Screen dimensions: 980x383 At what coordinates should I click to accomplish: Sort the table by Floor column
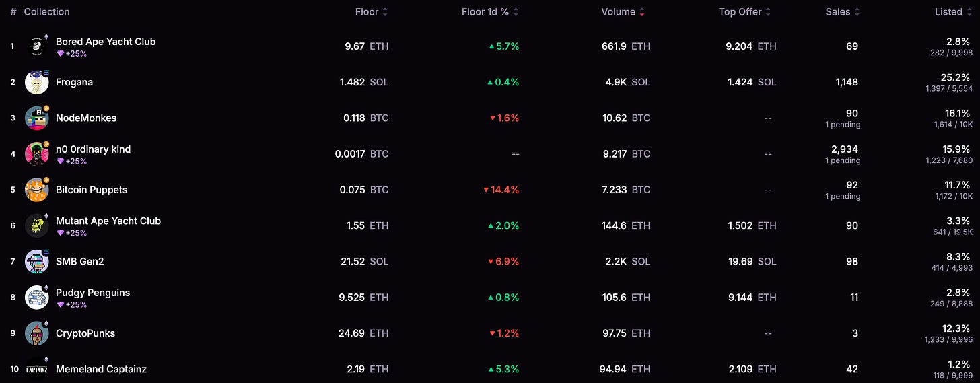pyautogui.click(x=372, y=12)
